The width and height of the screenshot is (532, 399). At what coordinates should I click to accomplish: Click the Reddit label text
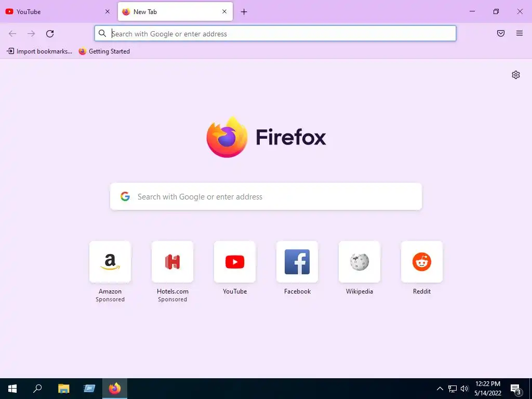coord(422,291)
